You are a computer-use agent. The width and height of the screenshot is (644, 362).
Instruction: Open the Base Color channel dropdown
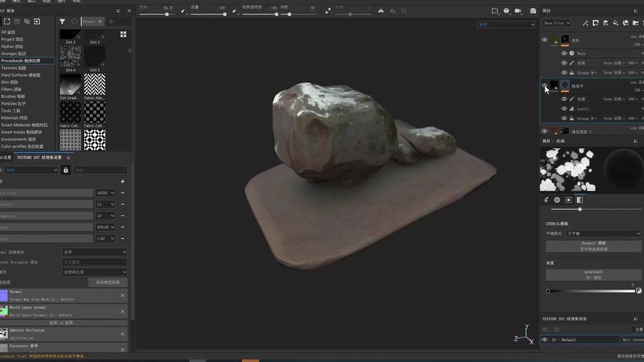coord(556,23)
